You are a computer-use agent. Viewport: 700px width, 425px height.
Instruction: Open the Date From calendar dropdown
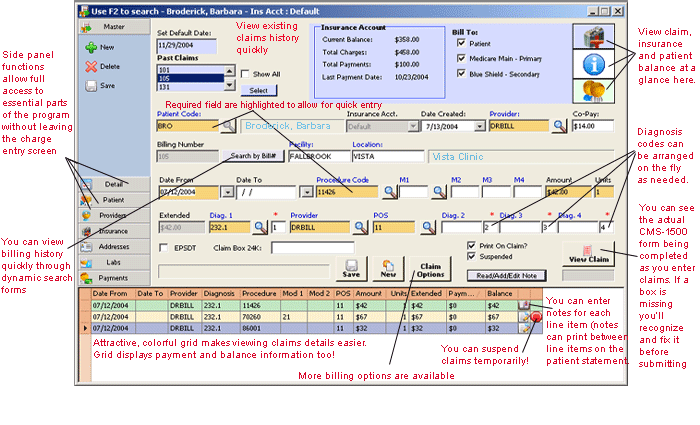click(226, 192)
